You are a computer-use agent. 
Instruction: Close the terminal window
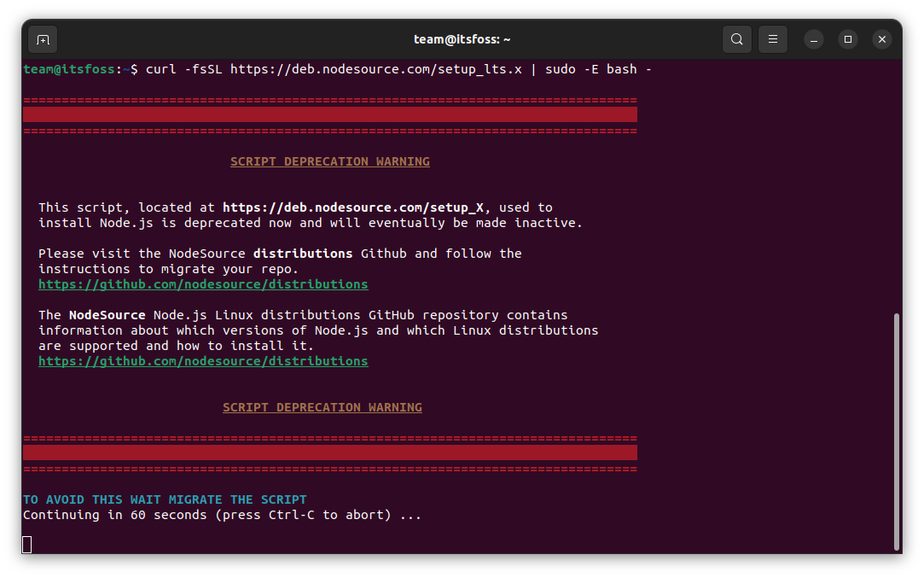click(882, 39)
